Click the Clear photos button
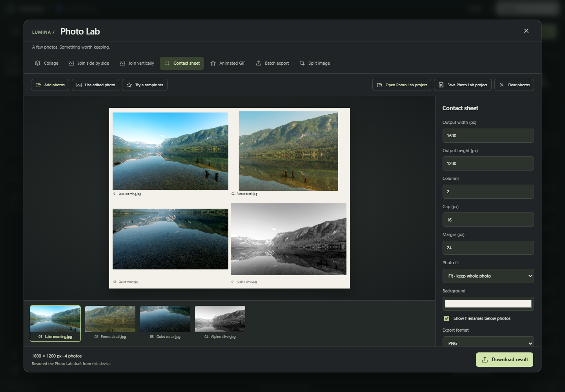Screen dimensions: 565x392 (514, 85)
